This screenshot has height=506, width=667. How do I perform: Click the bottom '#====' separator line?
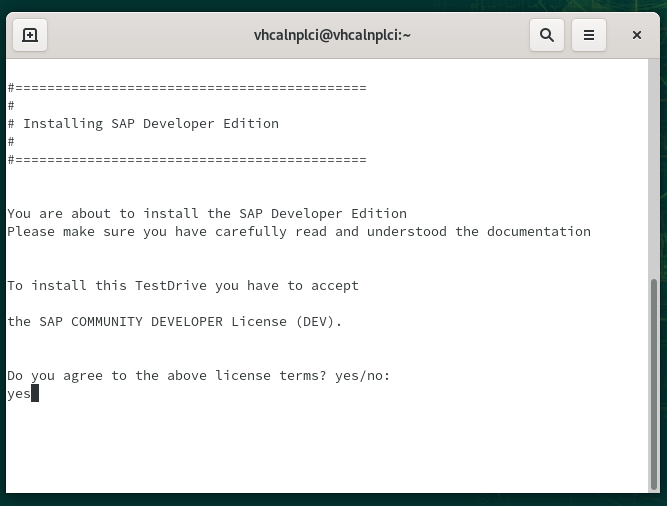click(x=187, y=159)
